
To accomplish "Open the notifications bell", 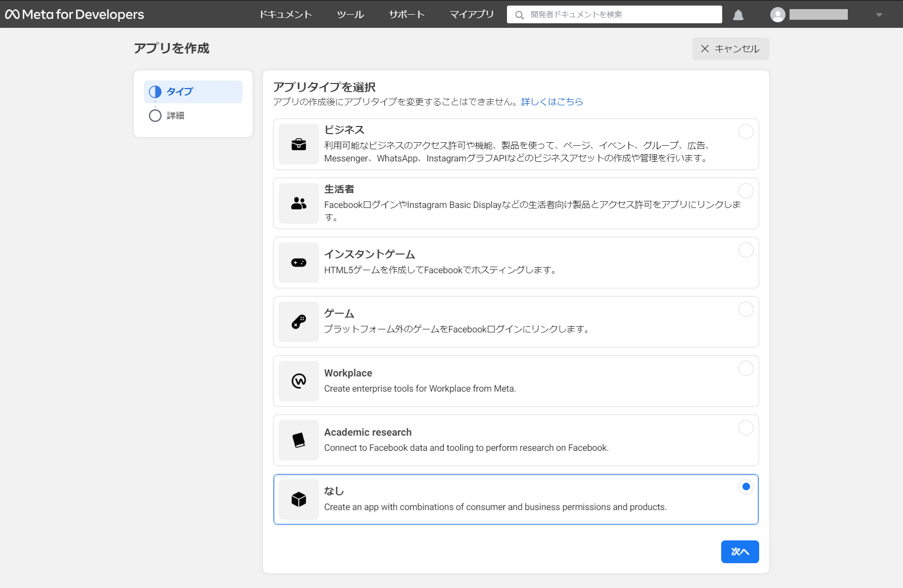I will click(738, 15).
